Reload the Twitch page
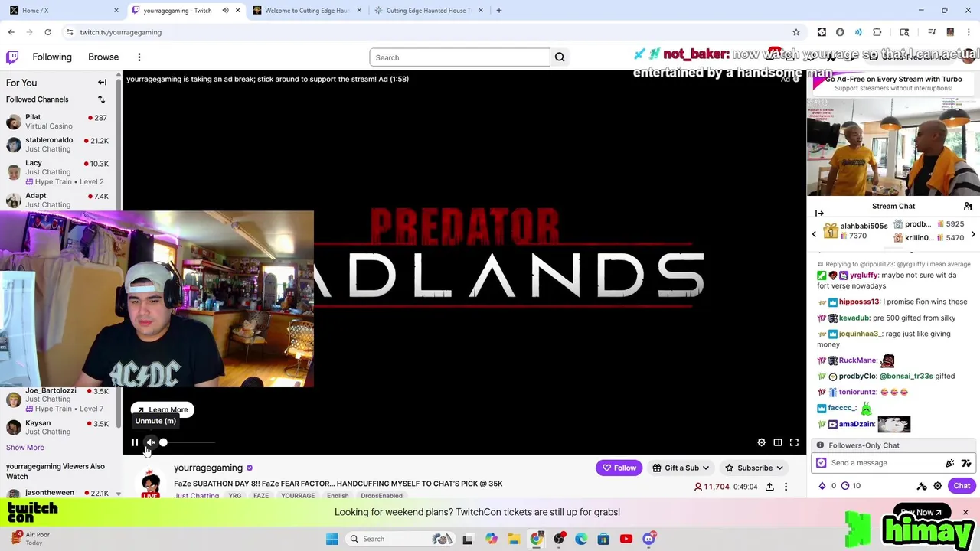This screenshot has width=980, height=551. (x=47, y=32)
